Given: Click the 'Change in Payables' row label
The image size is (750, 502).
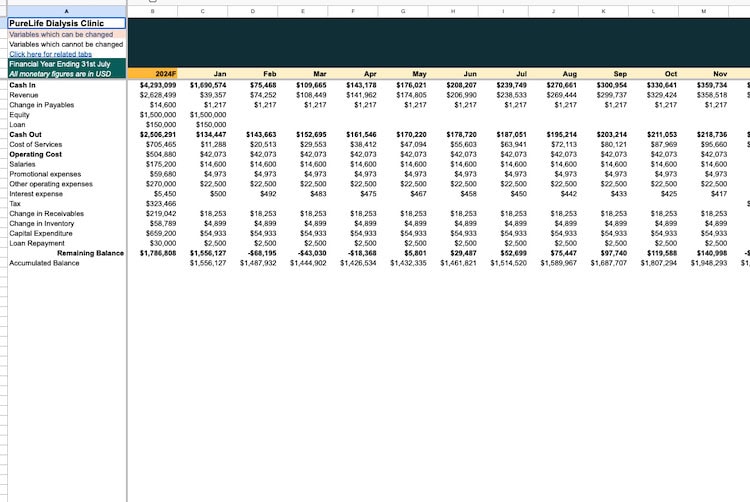Looking at the screenshot, I should pyautogui.click(x=42, y=105).
